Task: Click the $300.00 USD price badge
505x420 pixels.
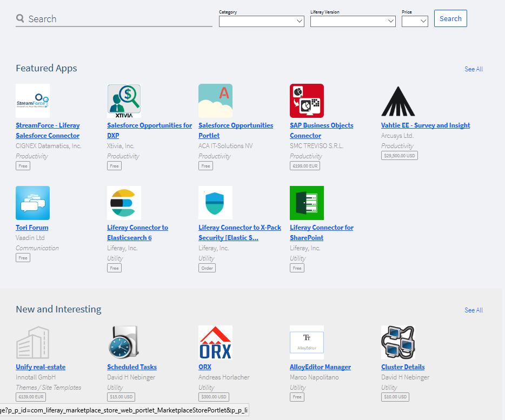Action: pos(214,397)
